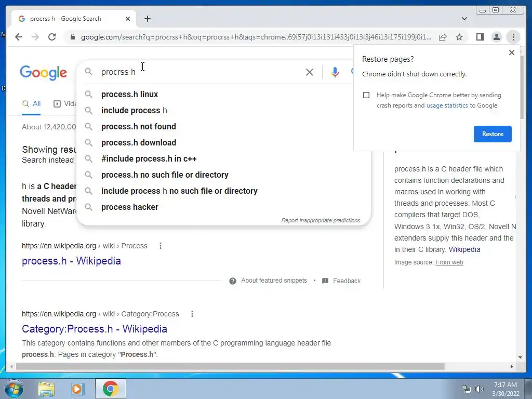Open 'Category:Process.h - Wikipedia' result
Viewport: 532px width, 399px height.
pos(95,329)
